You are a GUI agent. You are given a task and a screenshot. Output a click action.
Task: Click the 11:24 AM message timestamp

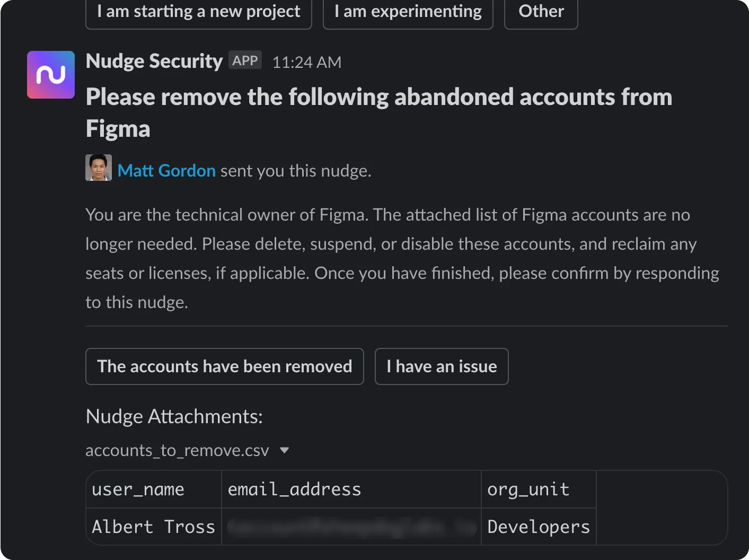306,62
